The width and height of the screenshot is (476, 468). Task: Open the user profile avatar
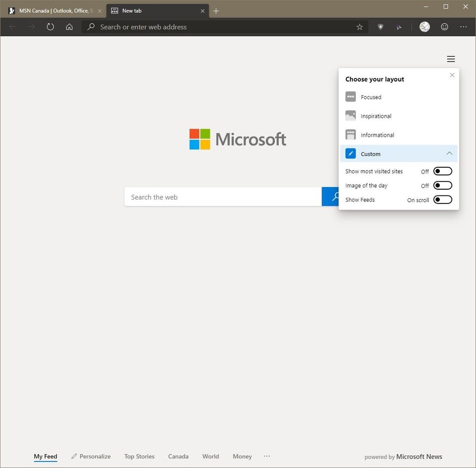pyautogui.click(x=425, y=27)
